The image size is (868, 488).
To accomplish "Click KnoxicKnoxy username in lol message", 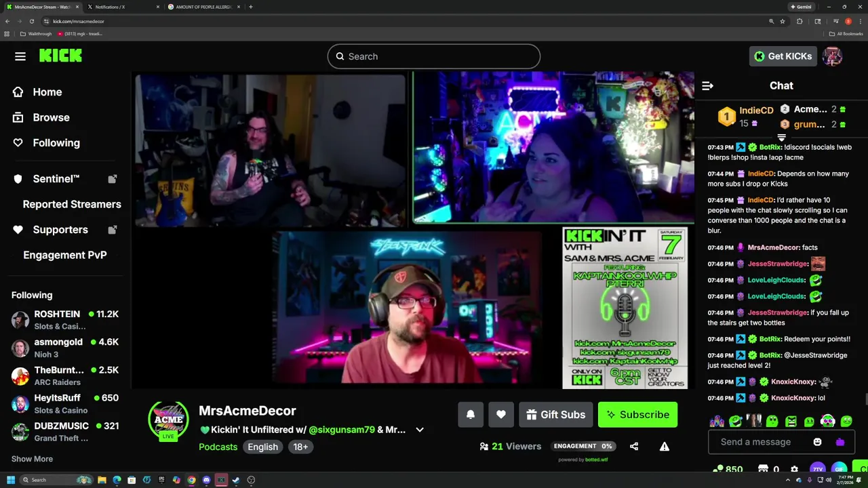I will (x=793, y=398).
